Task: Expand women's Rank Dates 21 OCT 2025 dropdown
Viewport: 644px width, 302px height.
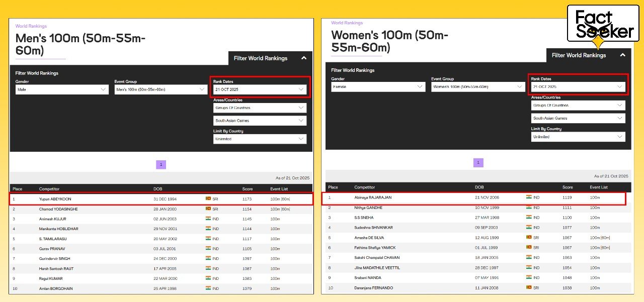Action: tap(578, 87)
